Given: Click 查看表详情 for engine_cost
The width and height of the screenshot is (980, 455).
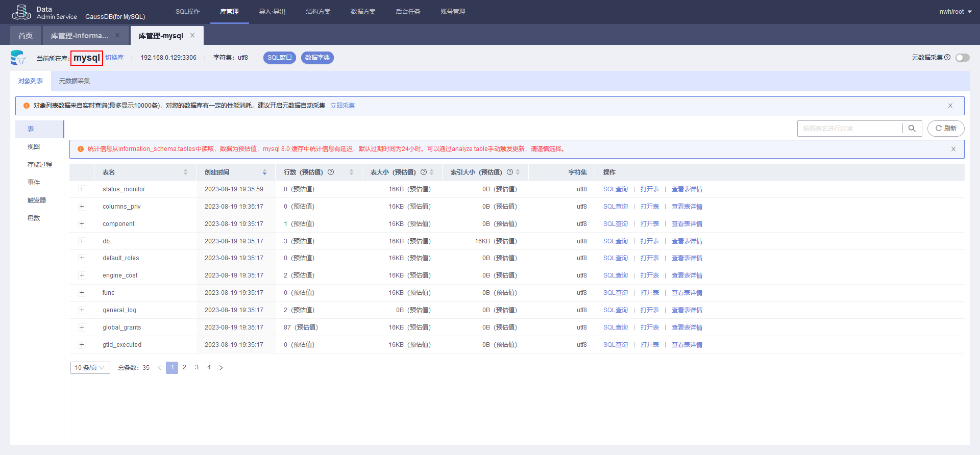Looking at the screenshot, I should pos(687,275).
